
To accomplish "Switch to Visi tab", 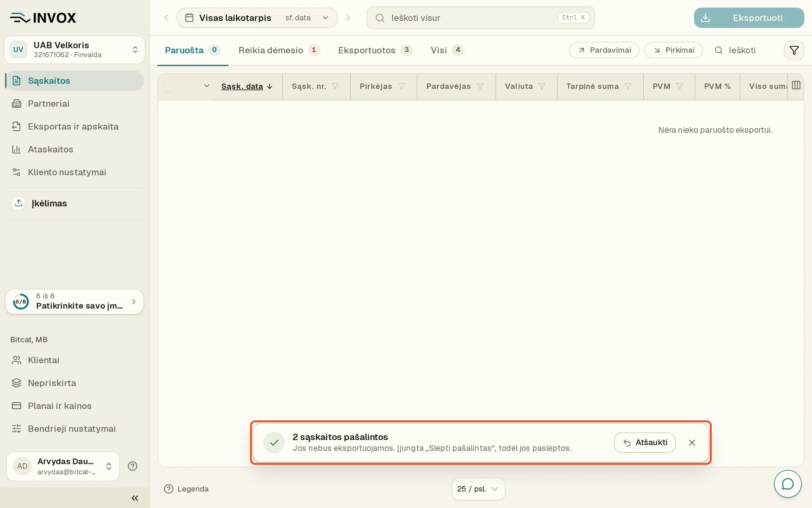I will [447, 50].
